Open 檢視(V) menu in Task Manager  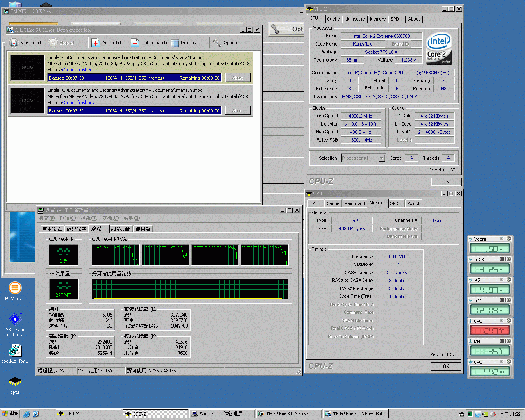click(x=89, y=218)
